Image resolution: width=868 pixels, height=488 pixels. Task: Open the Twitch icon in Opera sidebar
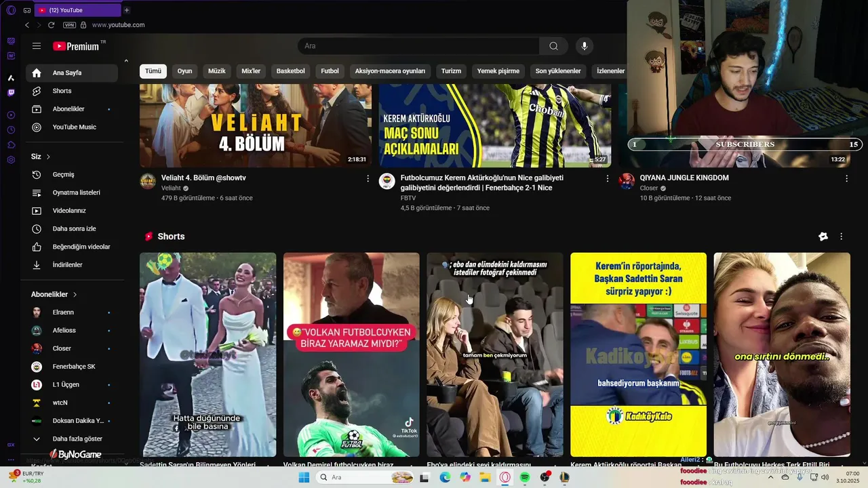click(x=11, y=93)
